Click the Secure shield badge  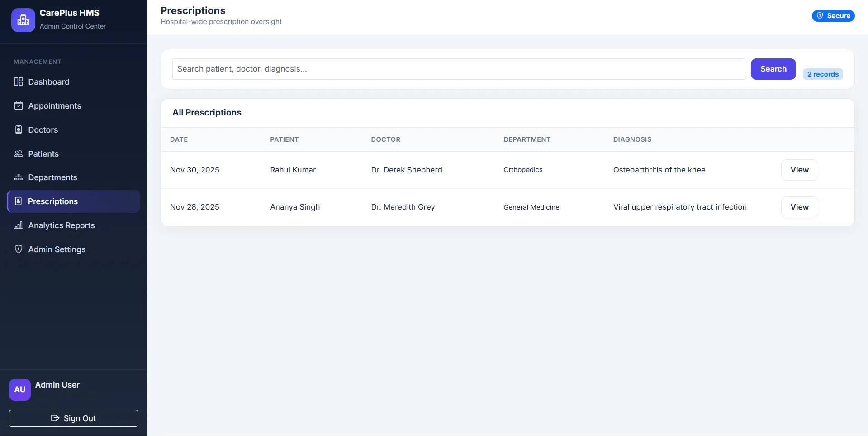coord(833,16)
